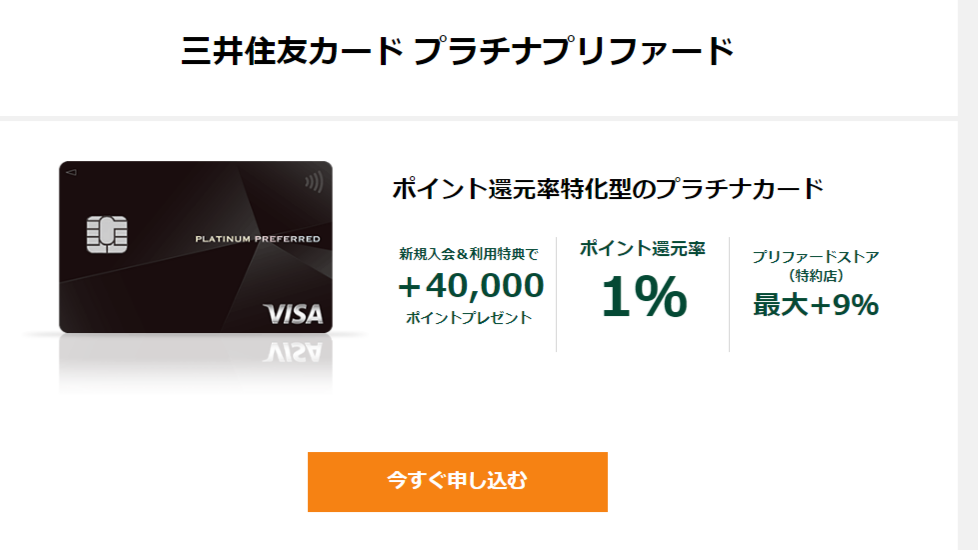Click the PLATINUM PREFERRED text on card
Screen dimensions: 978x550
(258, 239)
